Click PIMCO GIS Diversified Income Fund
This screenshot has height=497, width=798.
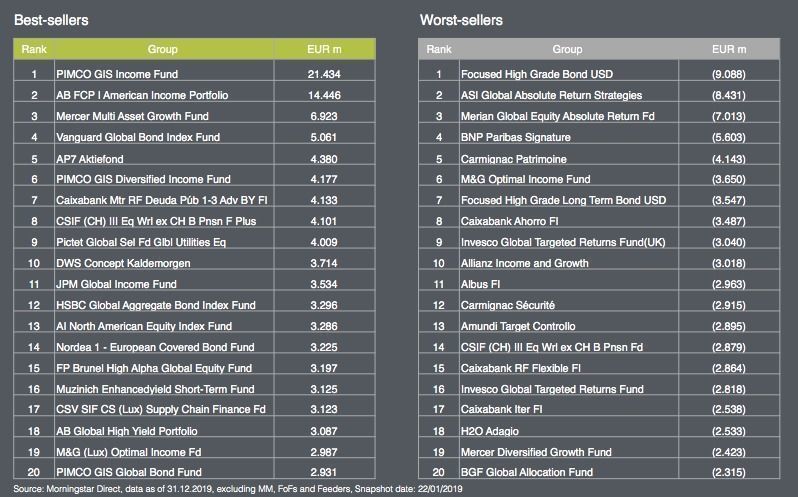pyautogui.click(x=143, y=179)
